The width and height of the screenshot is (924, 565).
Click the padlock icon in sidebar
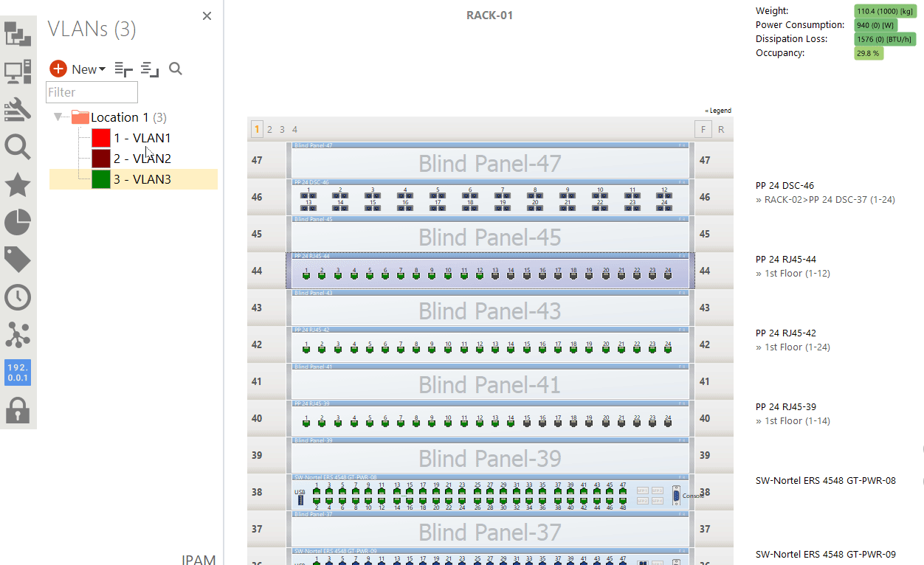point(18,410)
